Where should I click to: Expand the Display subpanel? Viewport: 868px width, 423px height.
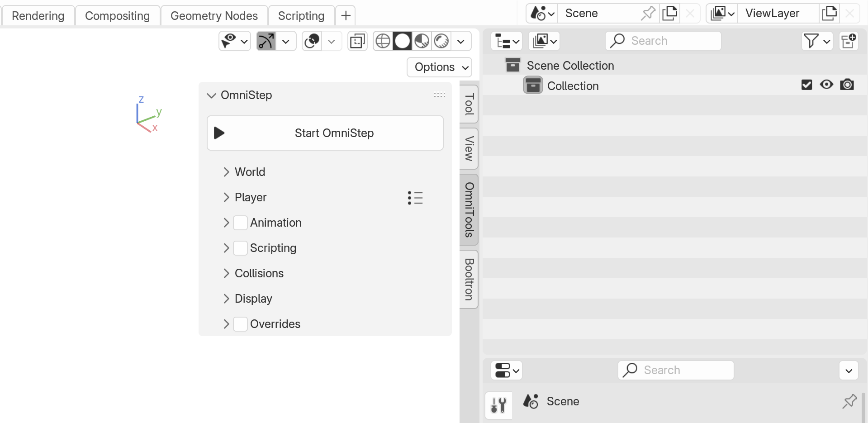pyautogui.click(x=227, y=299)
